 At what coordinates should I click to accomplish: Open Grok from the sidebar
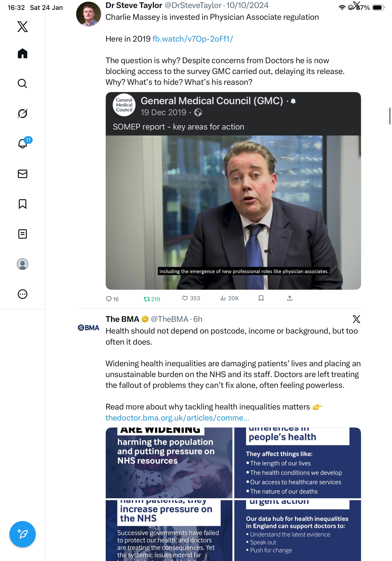pyautogui.click(x=23, y=113)
